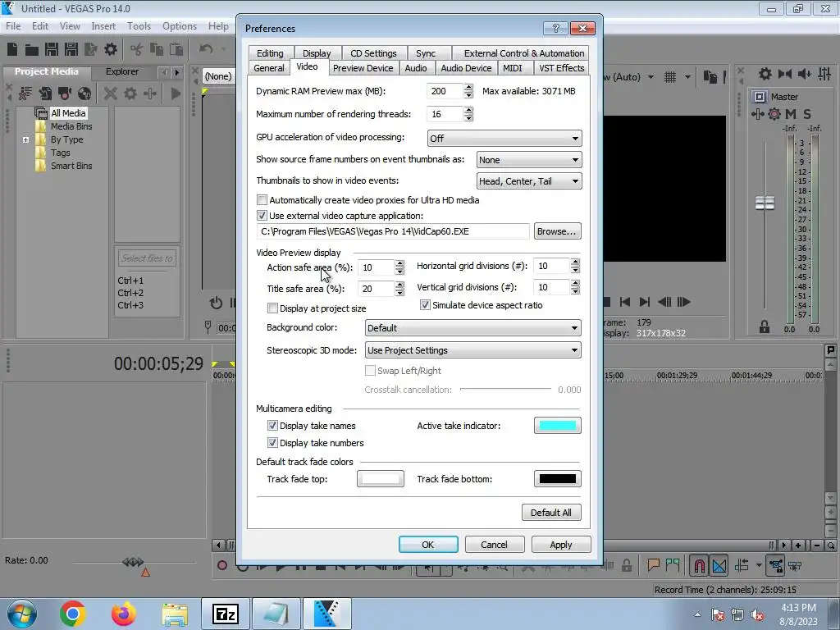840x630 pixels.
Task: Click the Cancel button
Action: [x=494, y=545]
